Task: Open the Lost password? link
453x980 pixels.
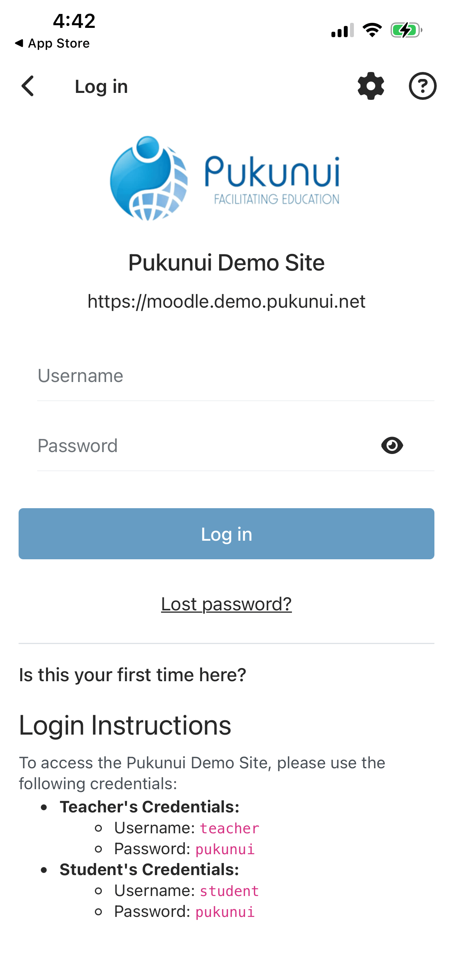Action: point(226,604)
